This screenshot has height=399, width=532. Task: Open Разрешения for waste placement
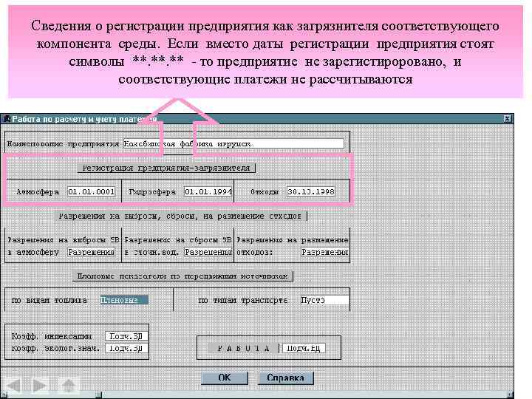point(325,252)
